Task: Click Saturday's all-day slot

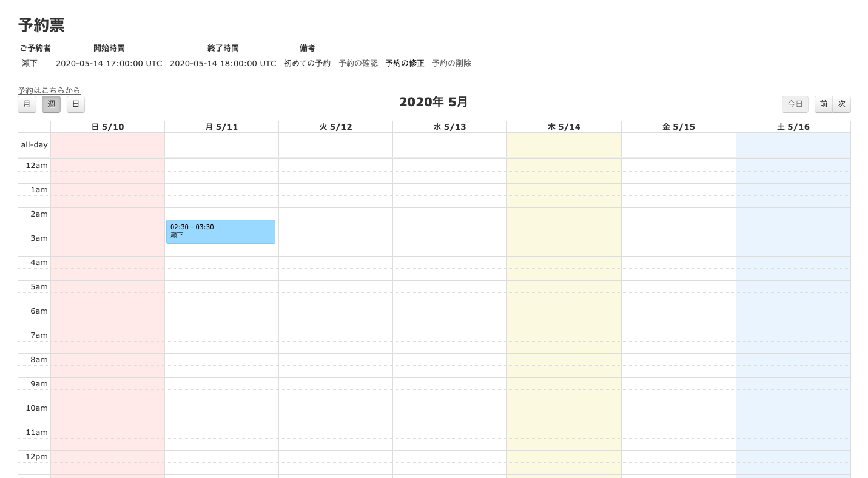Action: 793,144
